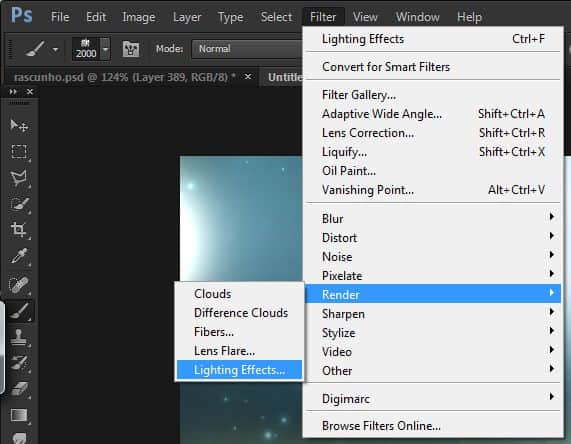Expand the Video submenu
Image resolution: width=571 pixels, height=444 pixels.
433,351
